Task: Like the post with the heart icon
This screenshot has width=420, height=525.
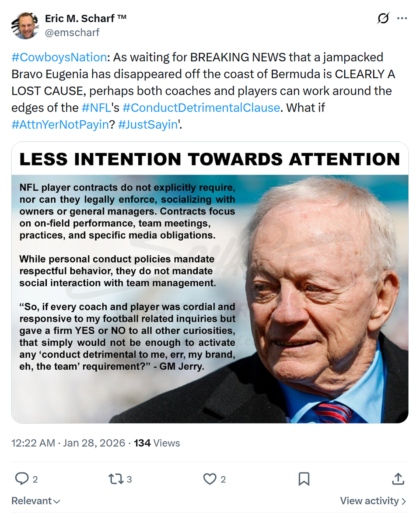Action: [x=210, y=479]
